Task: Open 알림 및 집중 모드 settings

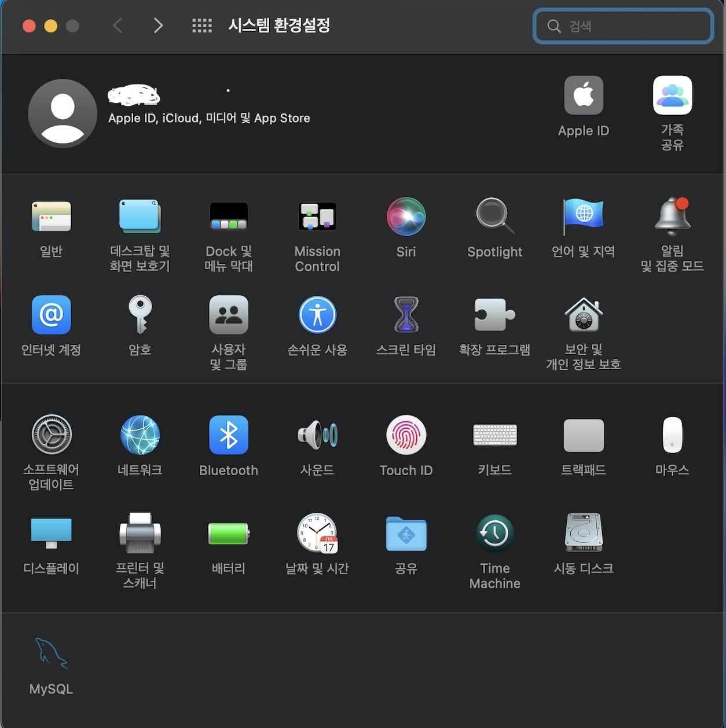Action: pyautogui.click(x=672, y=217)
